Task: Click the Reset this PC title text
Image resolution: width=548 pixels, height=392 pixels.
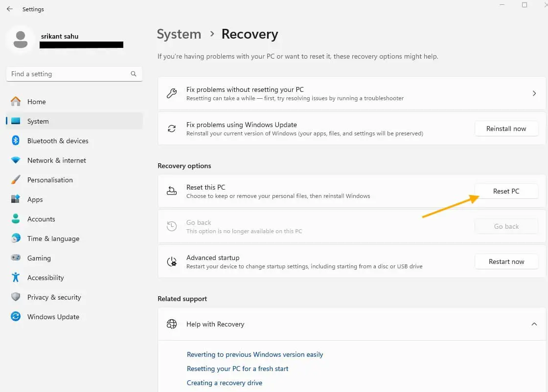Action: coord(206,188)
